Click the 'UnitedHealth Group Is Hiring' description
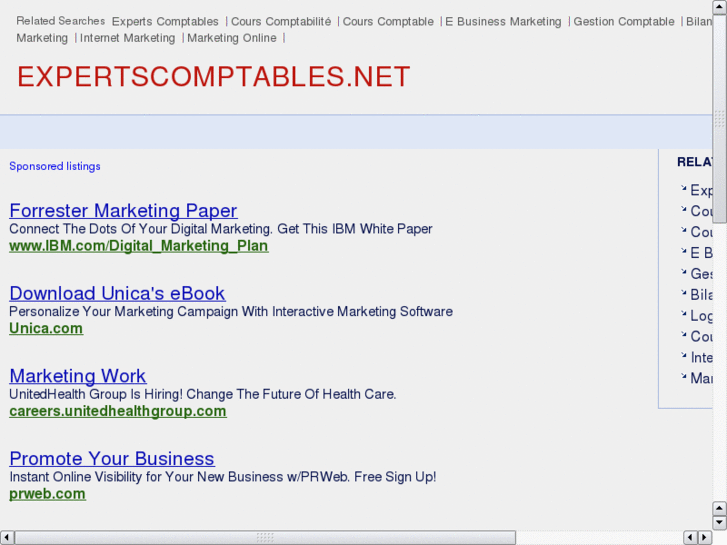The width and height of the screenshot is (727, 545). pyautogui.click(x=203, y=394)
